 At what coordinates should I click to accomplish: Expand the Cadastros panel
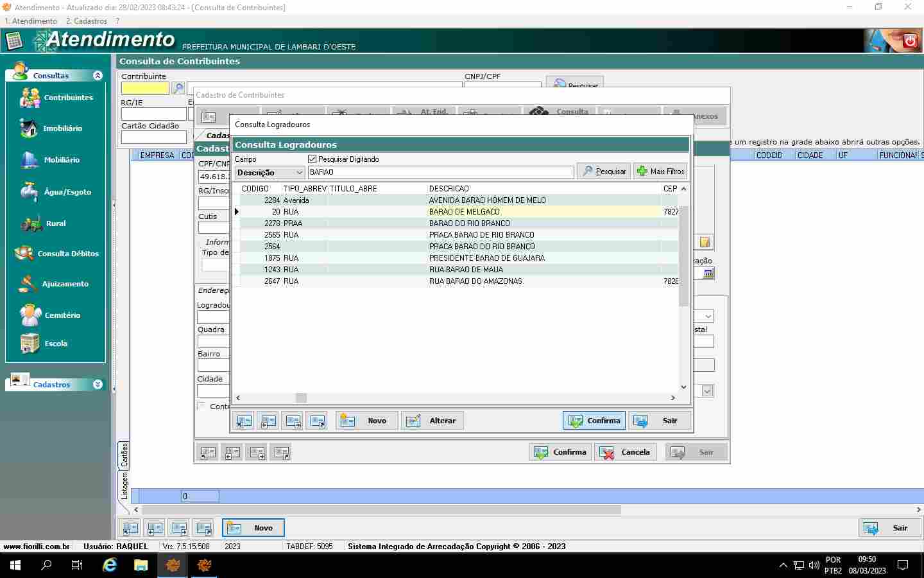coord(98,385)
